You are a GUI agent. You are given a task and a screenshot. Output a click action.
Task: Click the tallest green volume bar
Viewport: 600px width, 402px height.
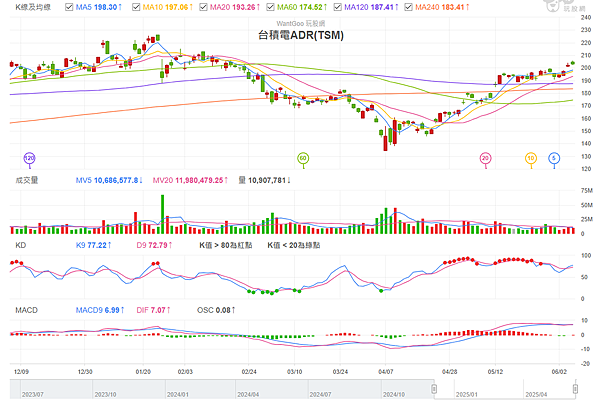163,214
